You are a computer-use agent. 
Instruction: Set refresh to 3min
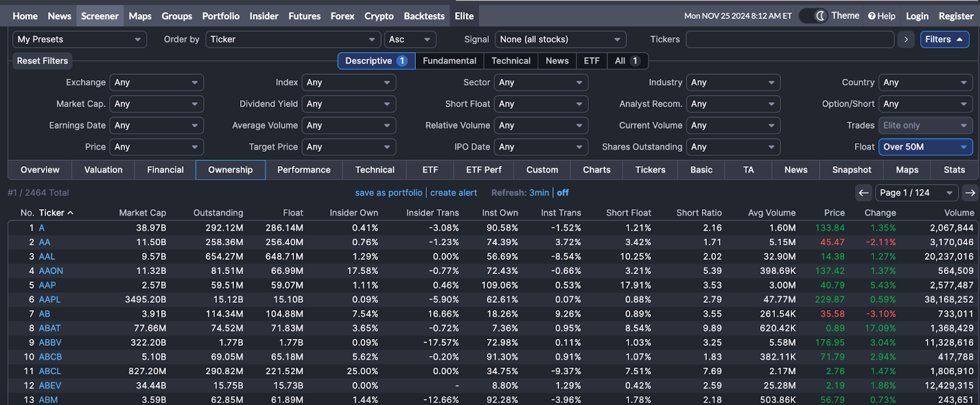539,193
